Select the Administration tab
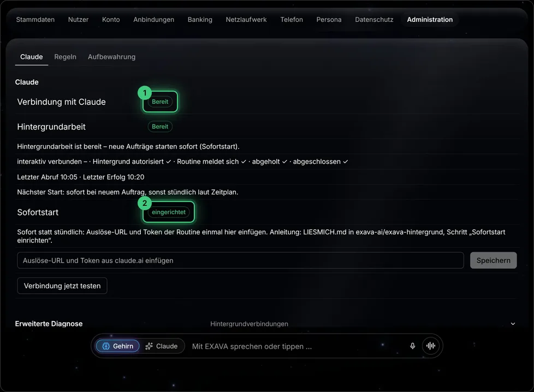Viewport: 534px width, 392px height. (430, 20)
